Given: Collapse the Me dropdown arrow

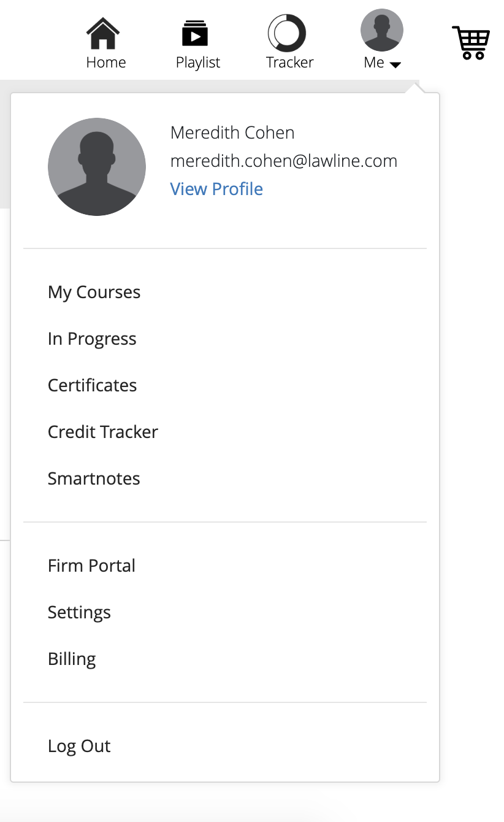Looking at the screenshot, I should click(395, 64).
